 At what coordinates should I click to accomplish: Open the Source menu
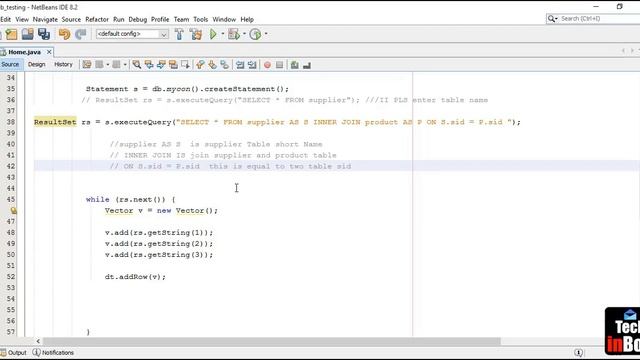[x=71, y=19]
